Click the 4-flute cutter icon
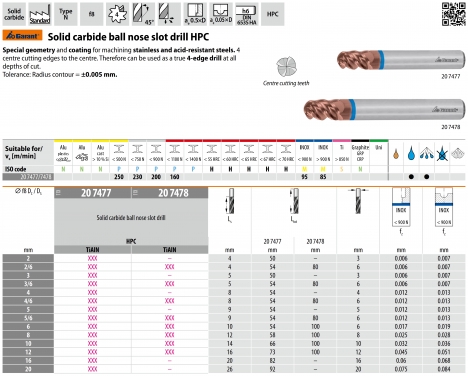The height and width of the screenshot is (376, 468). 117,14
